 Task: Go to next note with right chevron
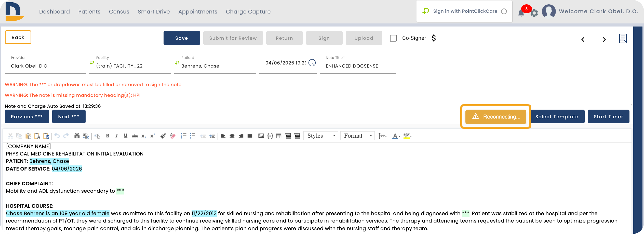604,40
